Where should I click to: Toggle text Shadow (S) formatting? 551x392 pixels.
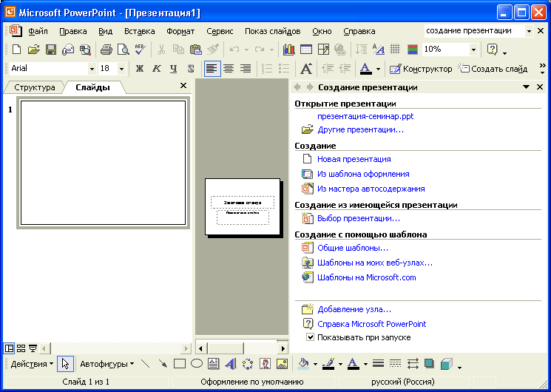191,69
